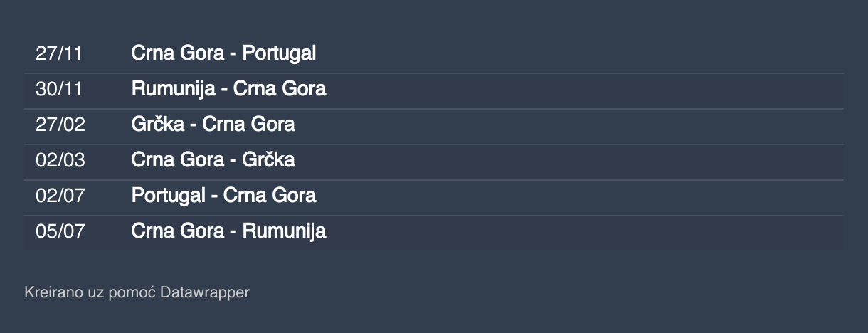868x333 pixels.
Task: Click the word Rumunija in last row
Action: pyautogui.click(x=285, y=231)
